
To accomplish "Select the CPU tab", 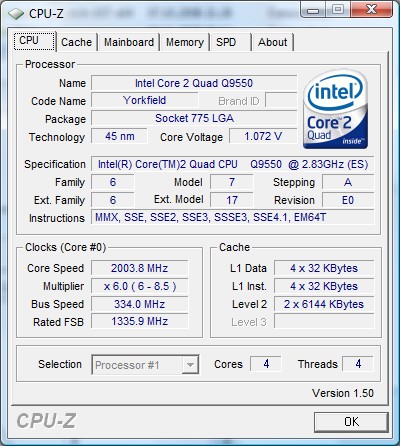I will click(x=34, y=41).
